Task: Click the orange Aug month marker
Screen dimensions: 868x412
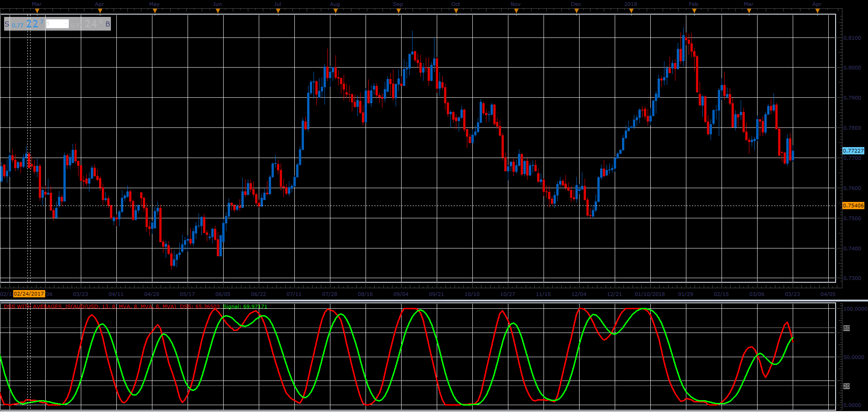Action: [335, 11]
